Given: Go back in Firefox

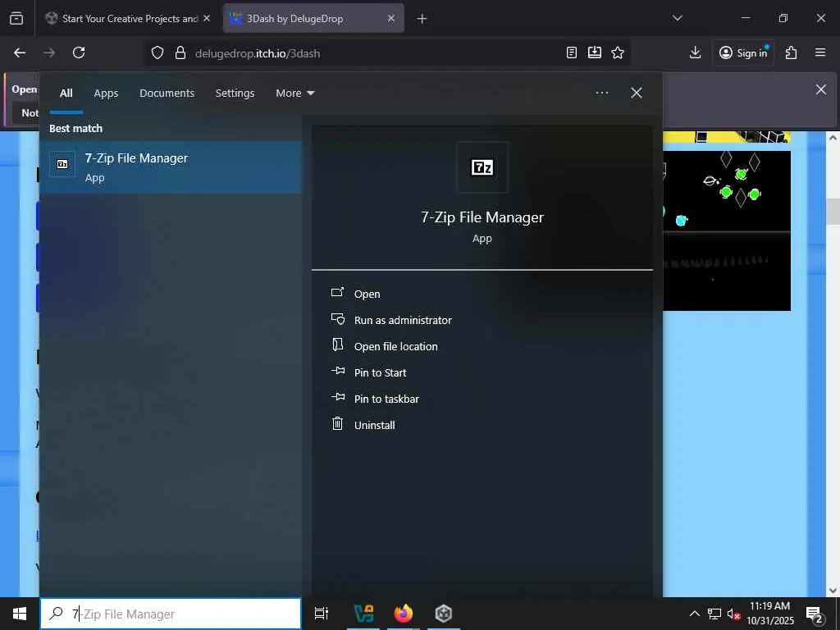Looking at the screenshot, I should coord(20,52).
